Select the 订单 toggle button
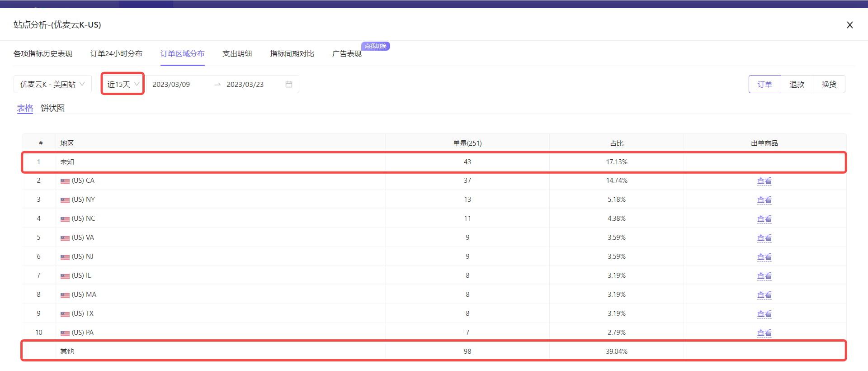The image size is (868, 371). pos(764,84)
